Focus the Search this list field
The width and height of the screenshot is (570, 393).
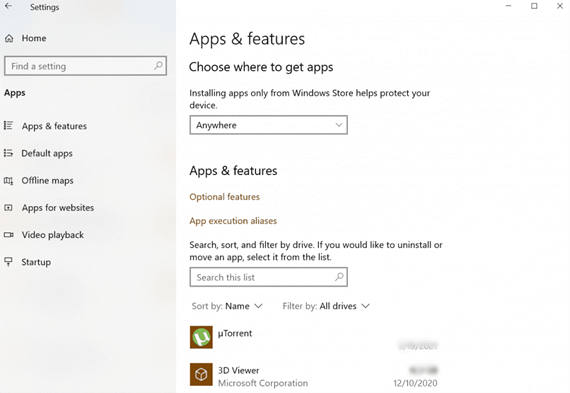[x=268, y=277]
